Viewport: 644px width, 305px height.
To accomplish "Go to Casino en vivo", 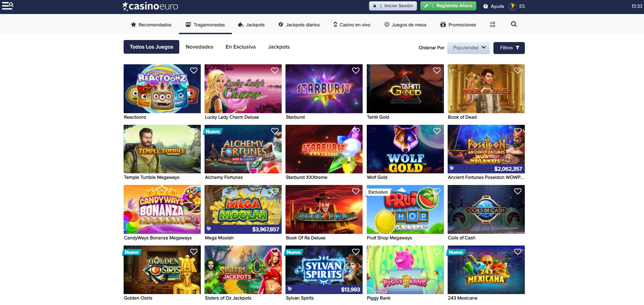I will (x=352, y=25).
